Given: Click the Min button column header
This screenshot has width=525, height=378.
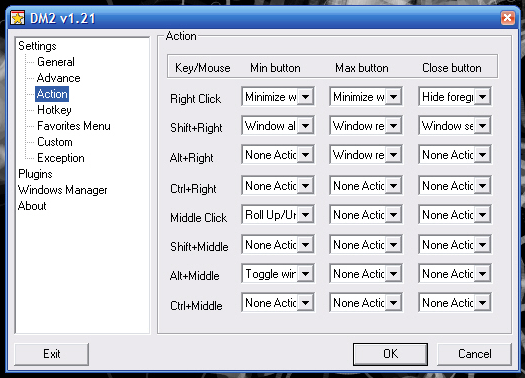Looking at the screenshot, I should [275, 68].
